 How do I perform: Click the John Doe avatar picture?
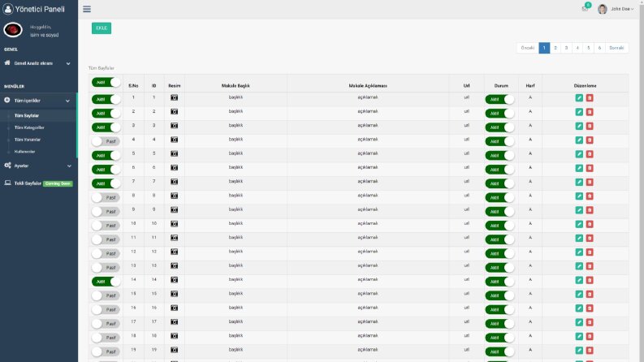pos(603,9)
